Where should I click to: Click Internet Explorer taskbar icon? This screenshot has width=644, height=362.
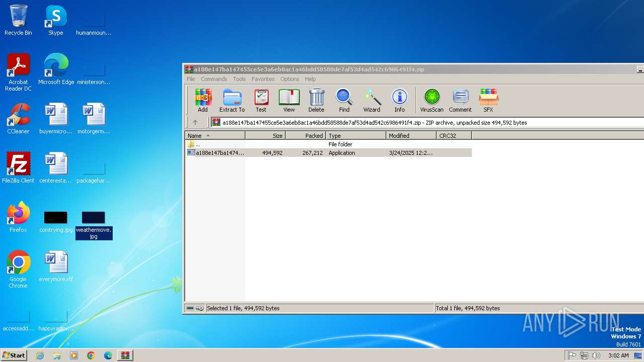[x=40, y=355]
